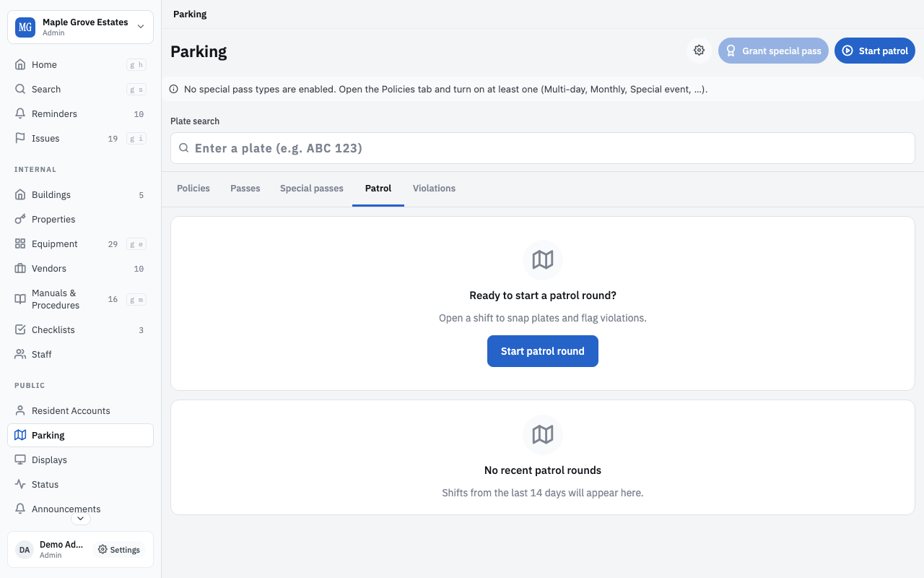Select the Patrol tab
The width and height of the screenshot is (924, 578).
pos(378,188)
